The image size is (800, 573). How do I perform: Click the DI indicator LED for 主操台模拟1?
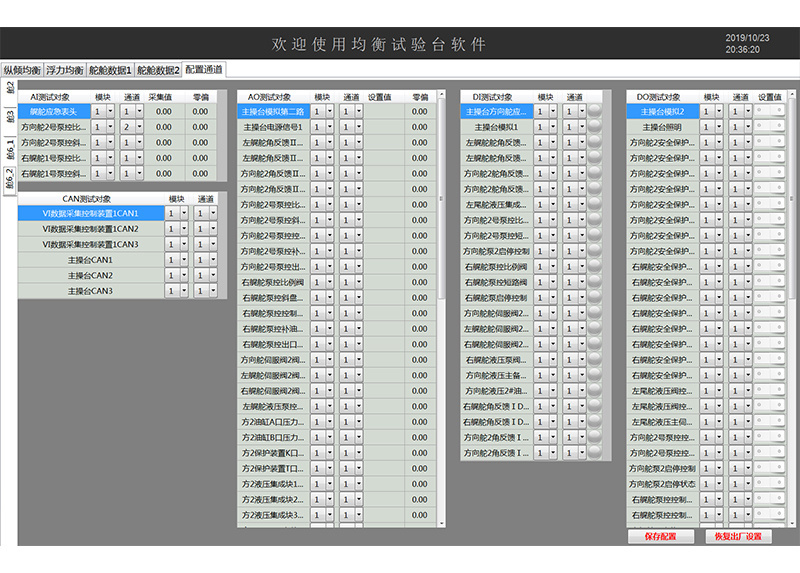pyautogui.click(x=595, y=127)
